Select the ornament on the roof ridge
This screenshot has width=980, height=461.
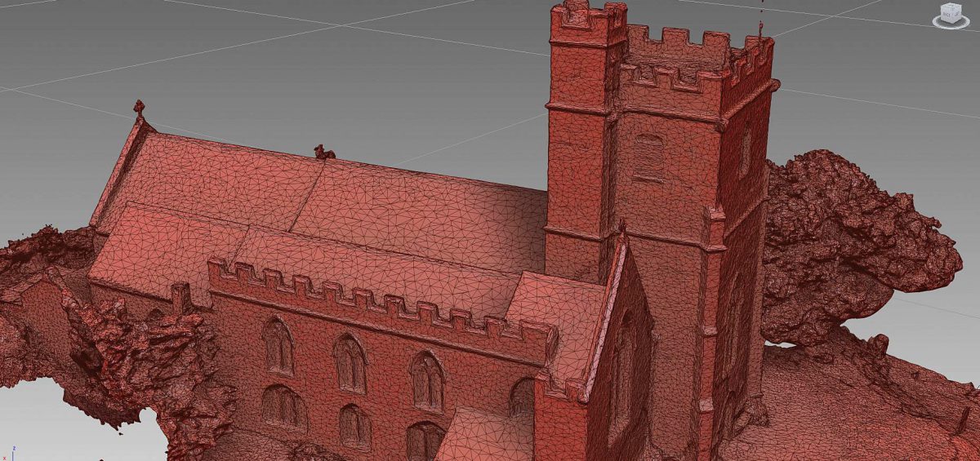(324, 152)
